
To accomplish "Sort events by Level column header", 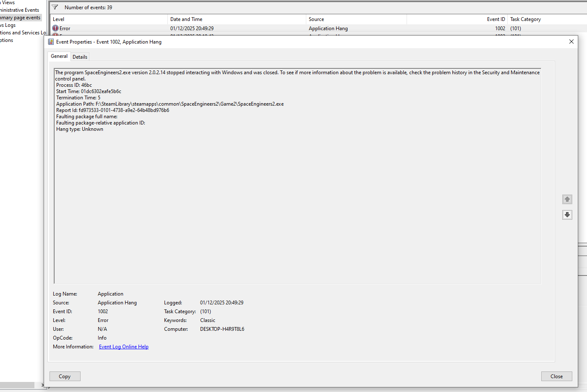I will 109,19.
